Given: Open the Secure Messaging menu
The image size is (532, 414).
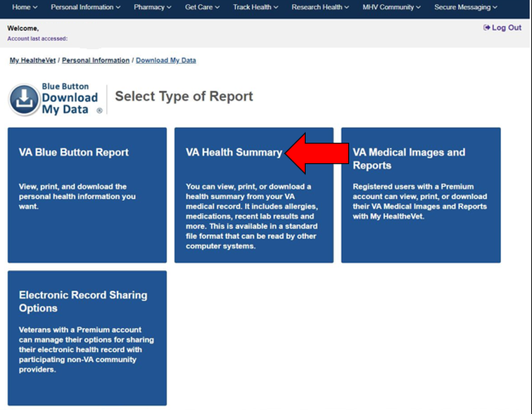Looking at the screenshot, I should tap(466, 7).
